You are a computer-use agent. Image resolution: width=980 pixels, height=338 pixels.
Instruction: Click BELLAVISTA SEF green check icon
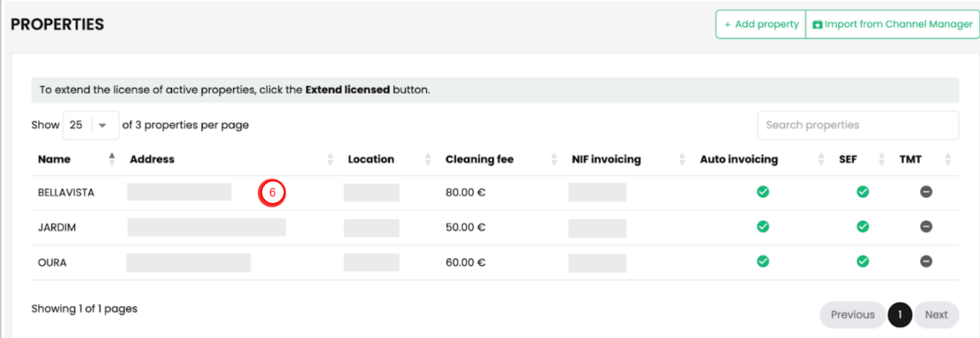(862, 192)
